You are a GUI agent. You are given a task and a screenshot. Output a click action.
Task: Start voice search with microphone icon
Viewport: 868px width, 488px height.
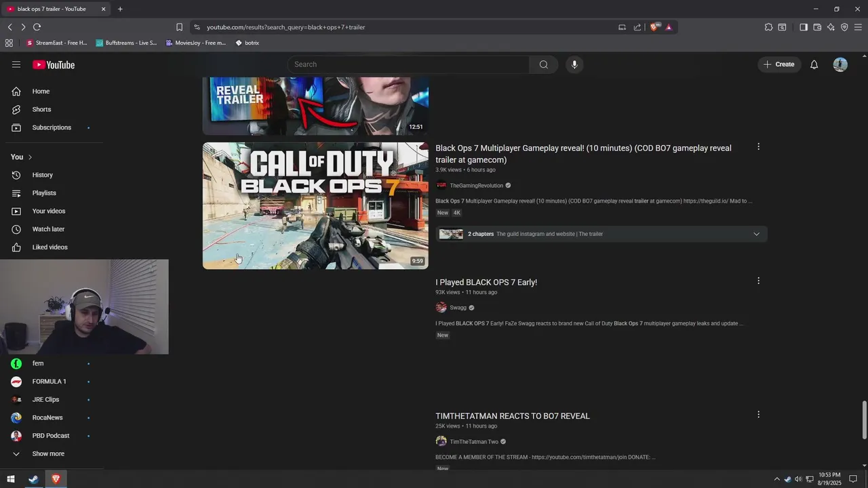click(574, 64)
